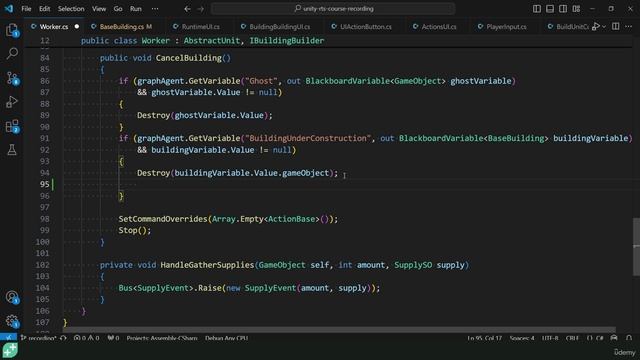
Task: Toggle the bottom panel layout icon
Action: click(550, 9)
